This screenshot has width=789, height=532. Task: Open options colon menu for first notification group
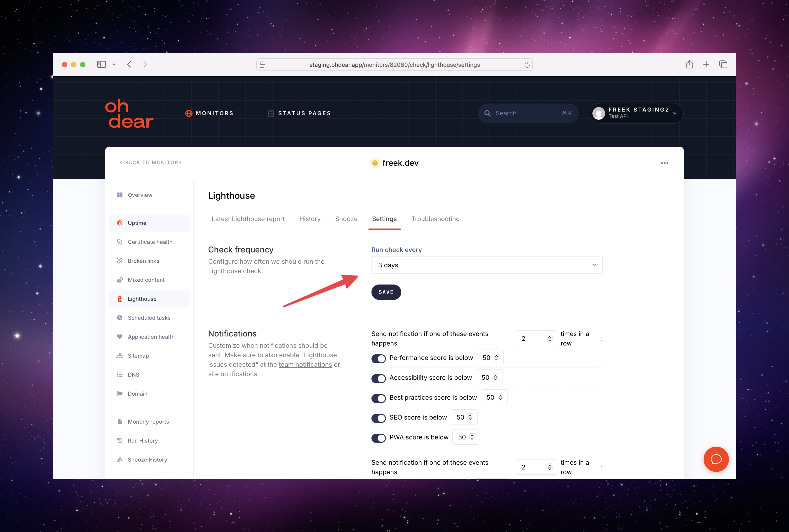602,339
